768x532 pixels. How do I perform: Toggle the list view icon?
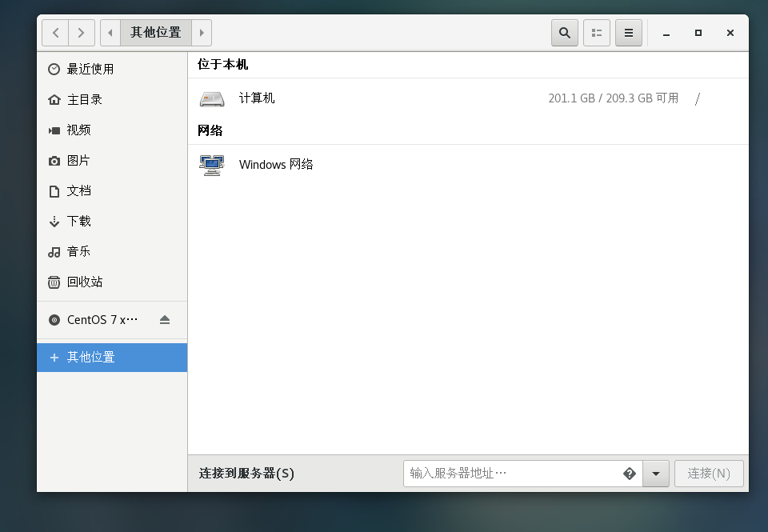(597, 33)
